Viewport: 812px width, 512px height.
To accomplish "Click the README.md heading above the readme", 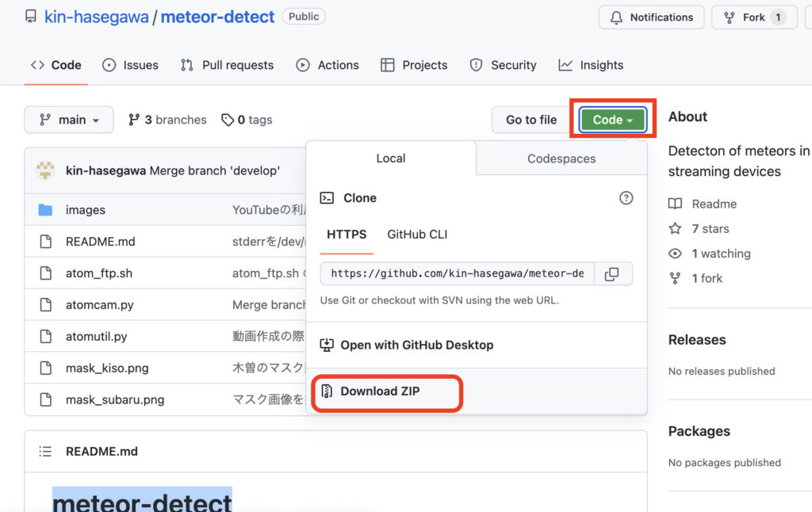I will (101, 452).
